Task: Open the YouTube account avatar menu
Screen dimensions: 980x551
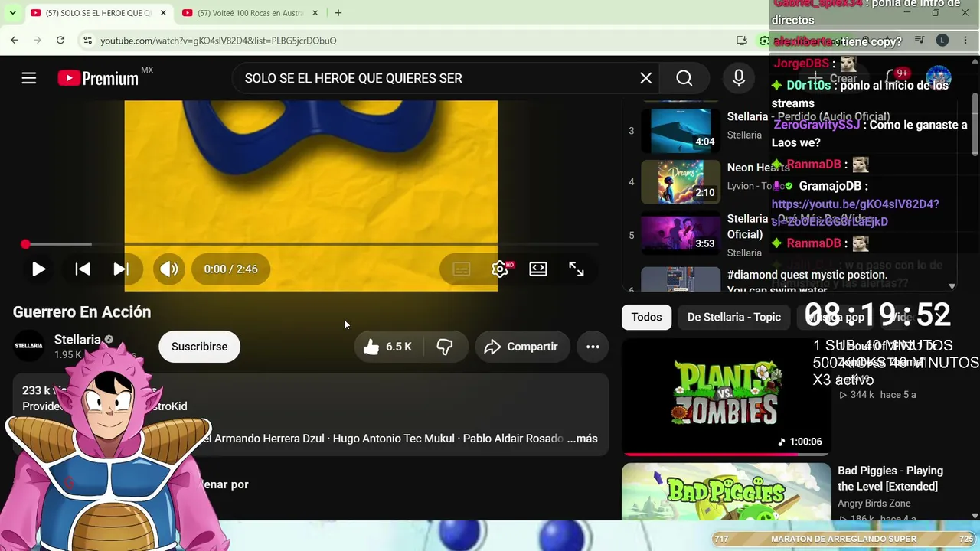Action: pos(939,78)
